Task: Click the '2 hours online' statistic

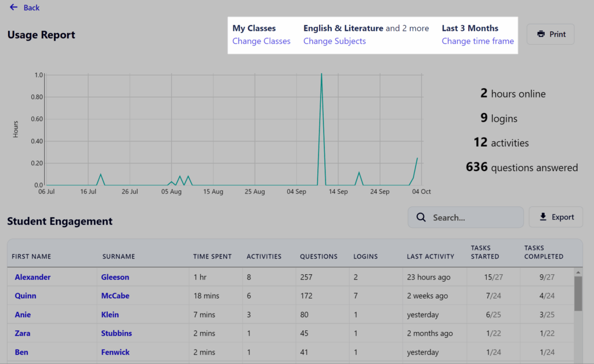Action: tap(513, 93)
